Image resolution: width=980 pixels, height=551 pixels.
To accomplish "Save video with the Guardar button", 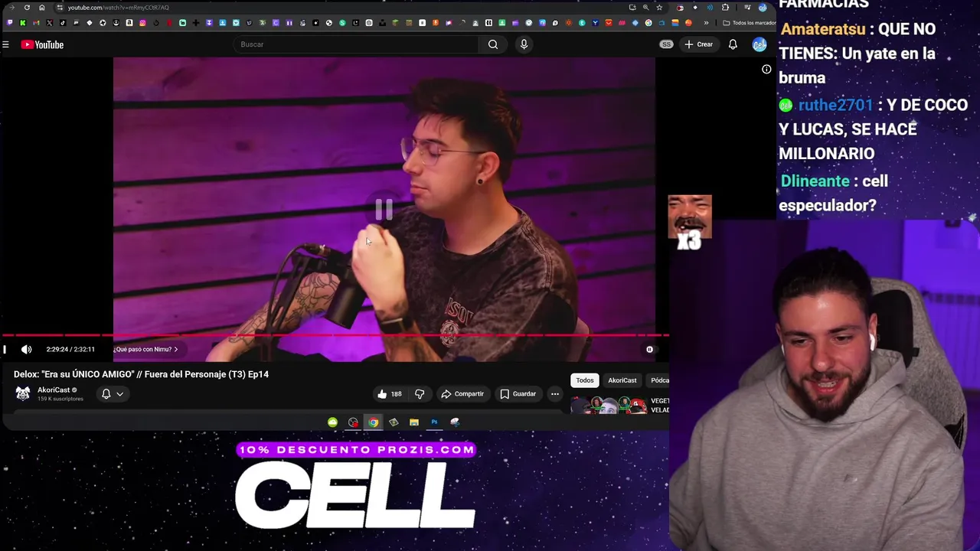I will (518, 394).
